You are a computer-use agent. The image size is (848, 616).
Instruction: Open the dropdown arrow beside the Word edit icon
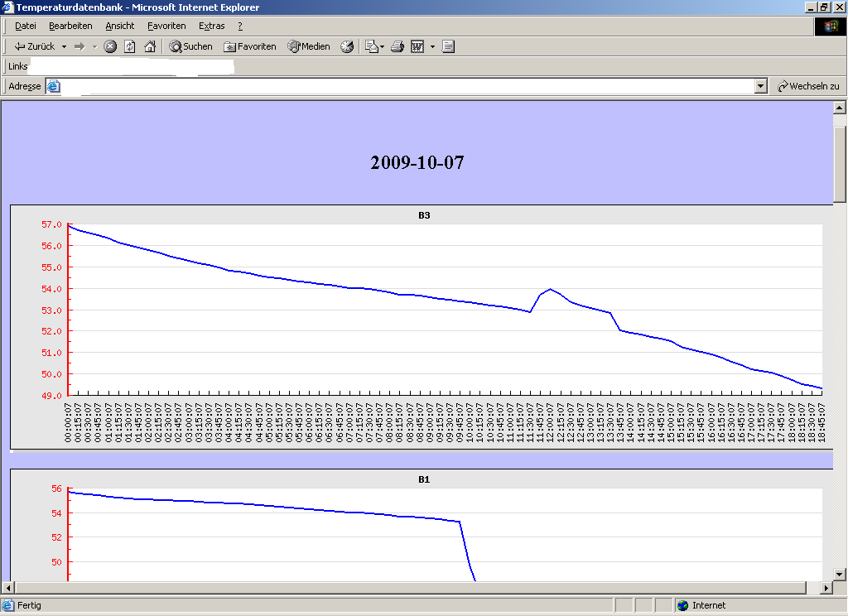pos(432,46)
